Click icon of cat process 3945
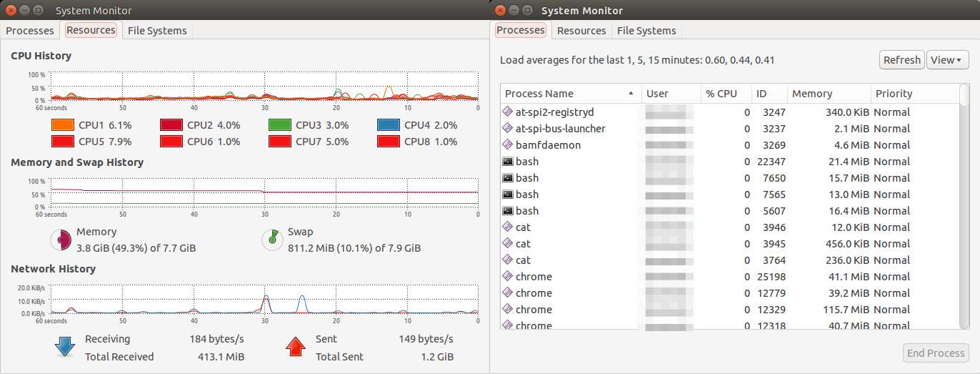This screenshot has height=374, width=980. click(x=508, y=244)
